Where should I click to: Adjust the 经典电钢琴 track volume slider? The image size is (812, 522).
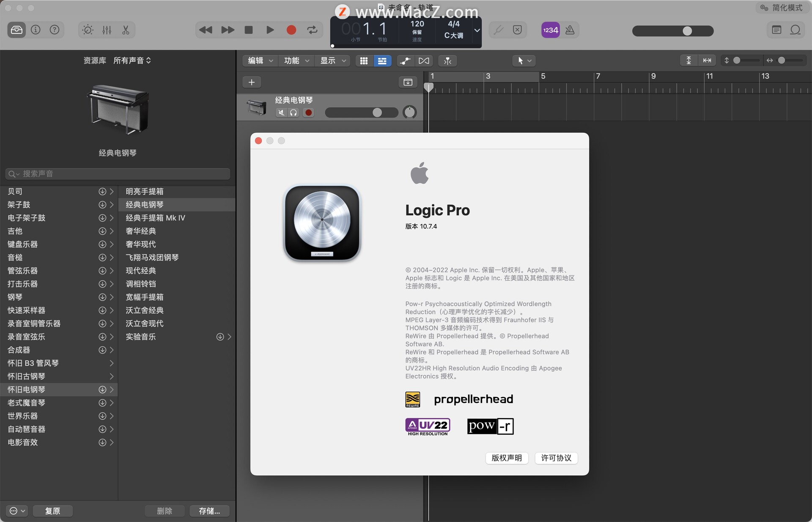377,113
